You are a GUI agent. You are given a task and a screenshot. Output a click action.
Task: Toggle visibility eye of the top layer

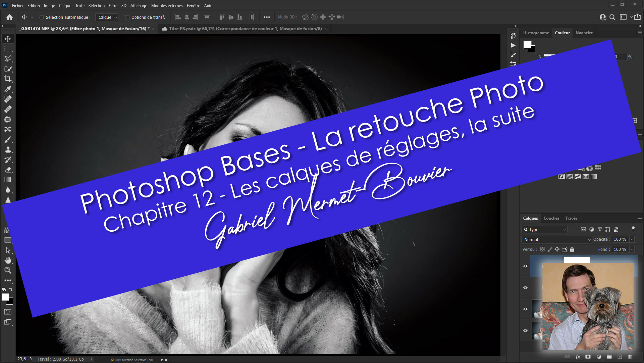tap(525, 266)
